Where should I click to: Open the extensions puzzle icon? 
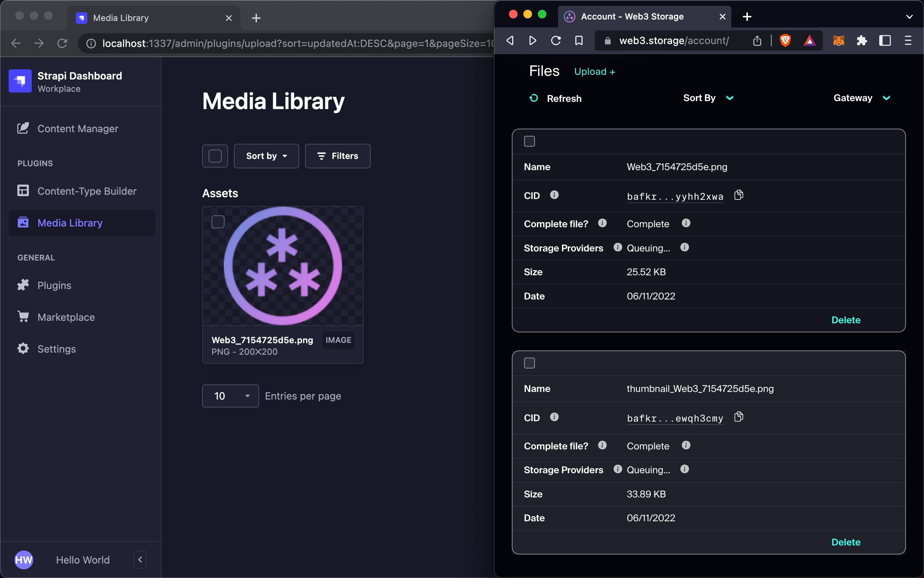862,40
